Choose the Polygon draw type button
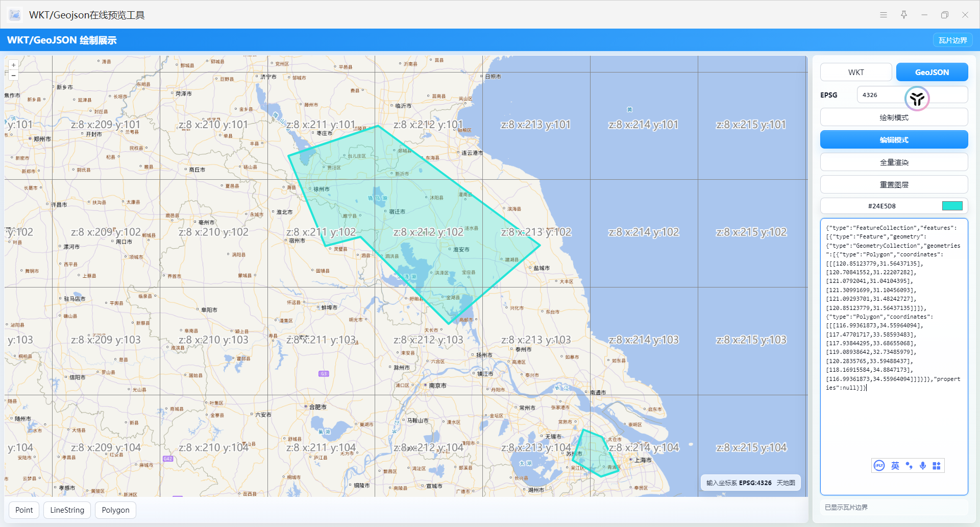This screenshot has width=980, height=527. (115, 510)
